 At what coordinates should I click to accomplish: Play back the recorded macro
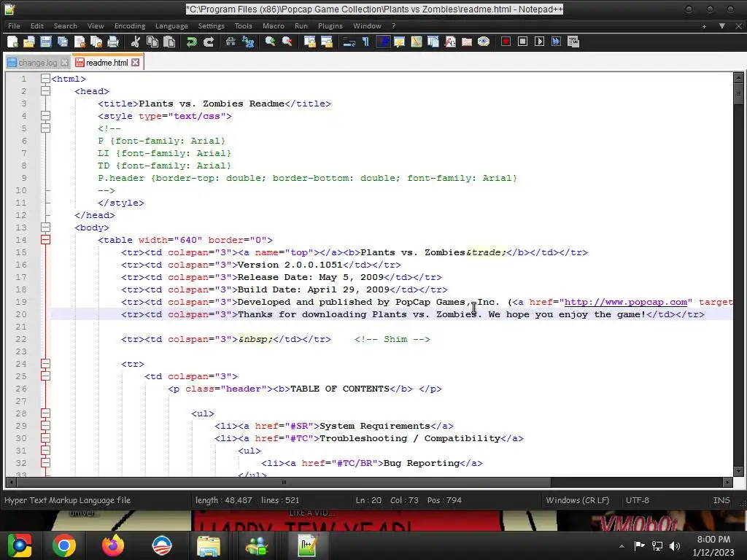[539, 42]
